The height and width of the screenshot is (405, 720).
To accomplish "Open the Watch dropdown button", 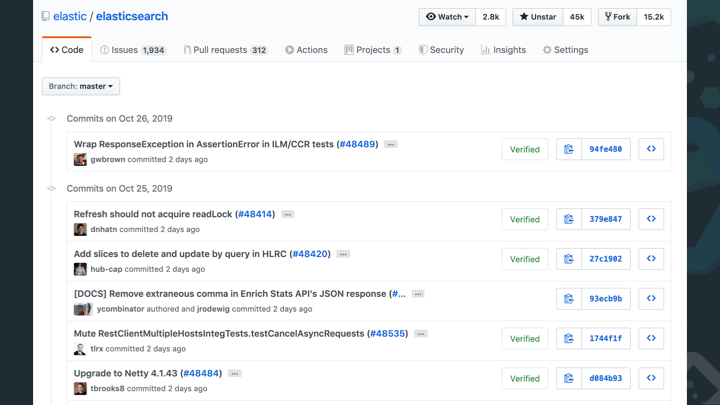I will coord(447,17).
